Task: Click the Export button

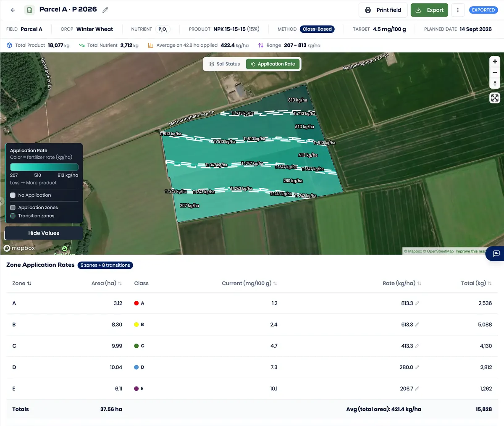Action: pos(429,10)
